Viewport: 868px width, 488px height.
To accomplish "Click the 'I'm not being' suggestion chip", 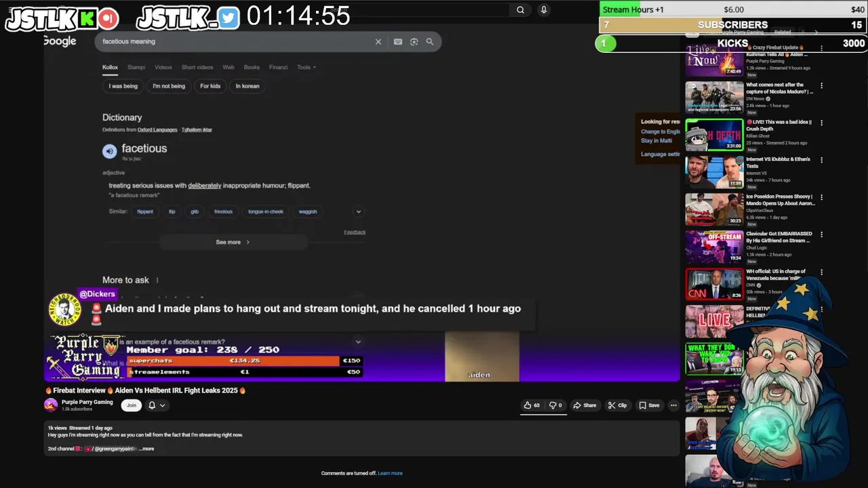I will 169,86.
